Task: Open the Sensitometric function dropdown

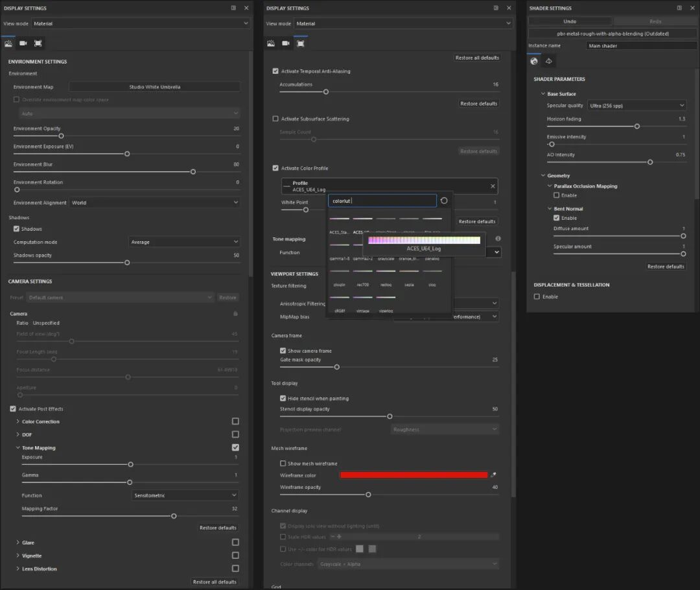Action: [185, 495]
